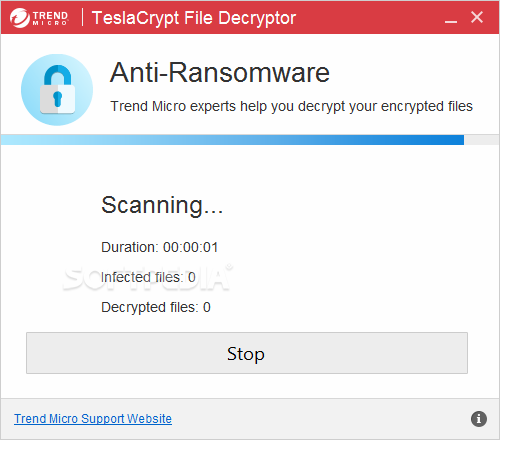Click the Decrypted files counter

click(156, 307)
